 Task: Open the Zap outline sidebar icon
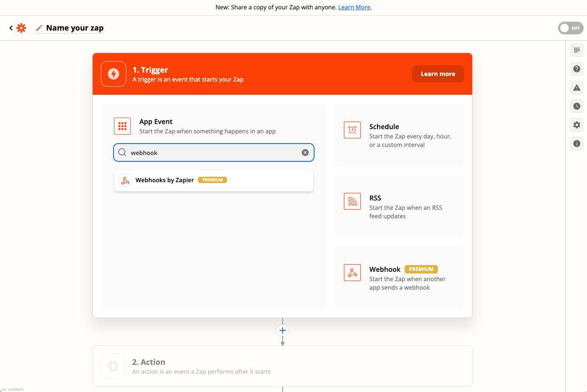[x=577, y=50]
